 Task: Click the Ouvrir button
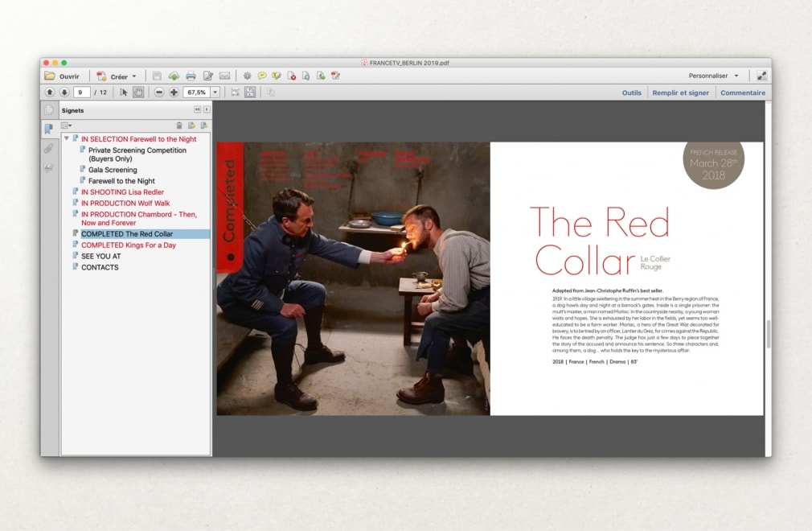(63, 76)
